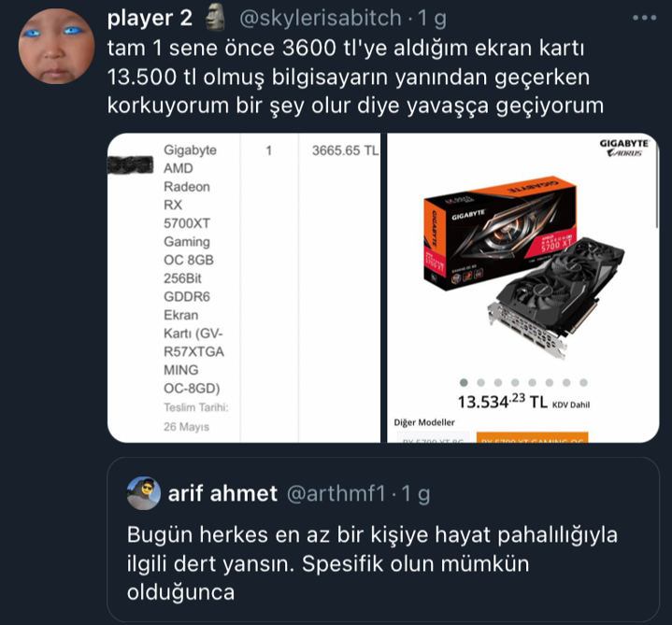The height and width of the screenshot is (625, 672).
Task: Open the blurred product thumbnail in order list
Action: [x=130, y=165]
